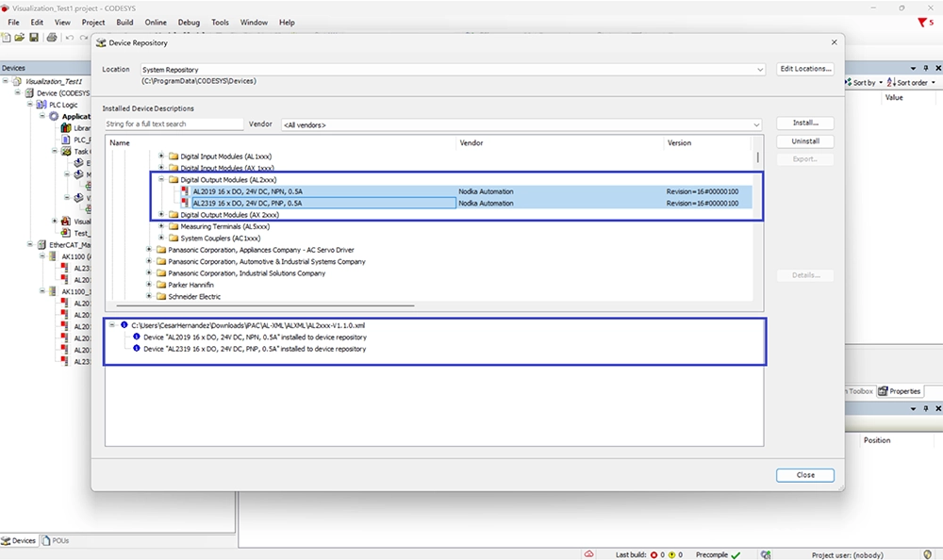The width and height of the screenshot is (943, 560).
Task: Click the pin icon of the lower right panel
Action: 926,408
